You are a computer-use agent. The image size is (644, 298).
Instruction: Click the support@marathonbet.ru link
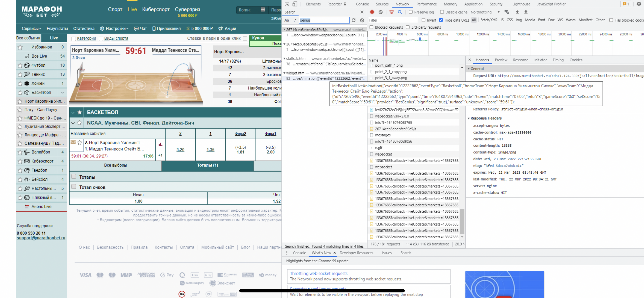pyautogui.click(x=41, y=238)
